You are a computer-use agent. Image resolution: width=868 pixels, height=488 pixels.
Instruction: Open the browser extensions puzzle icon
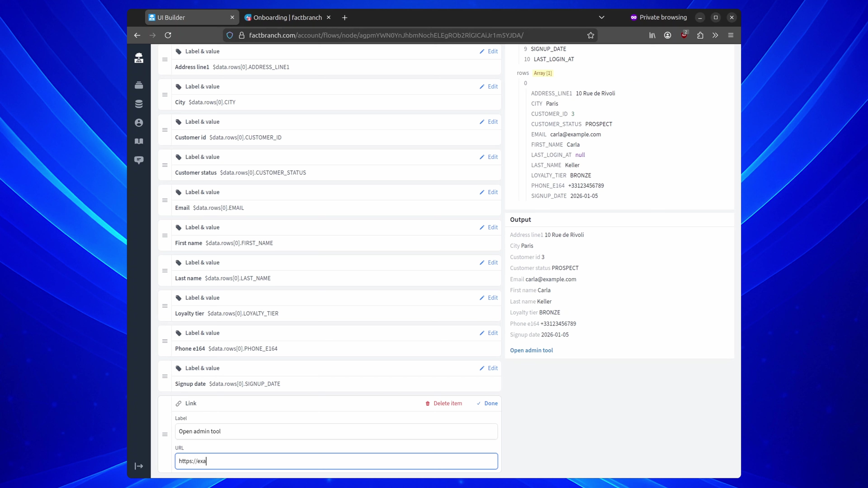click(x=700, y=35)
